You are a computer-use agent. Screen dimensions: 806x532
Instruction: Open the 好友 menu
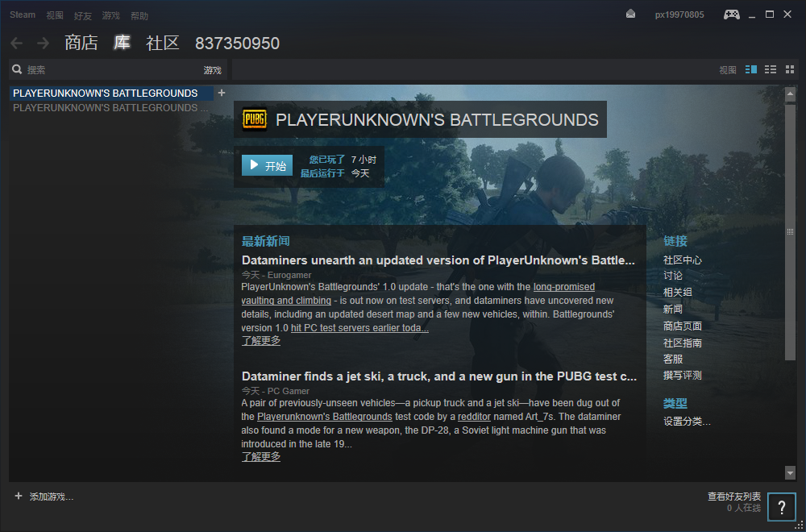point(83,16)
